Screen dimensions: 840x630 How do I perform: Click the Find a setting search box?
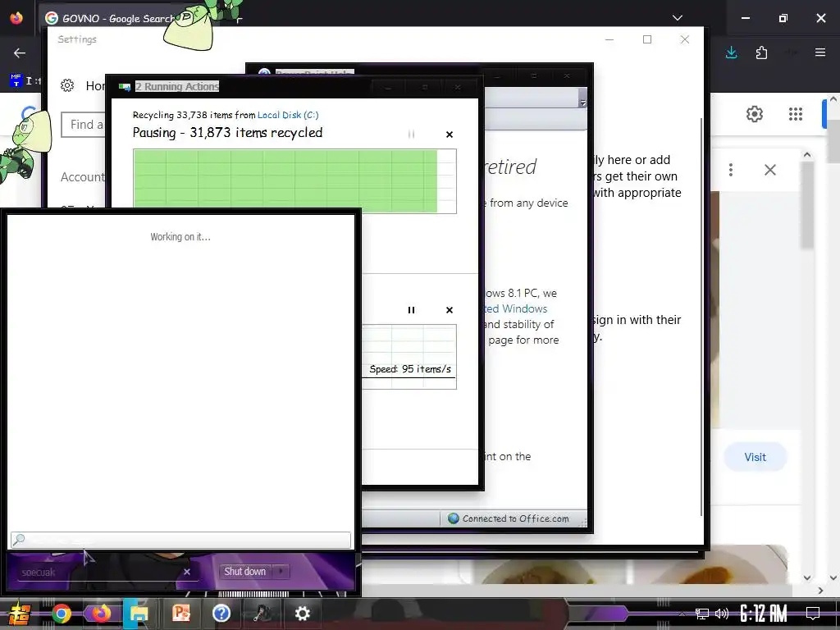84,125
